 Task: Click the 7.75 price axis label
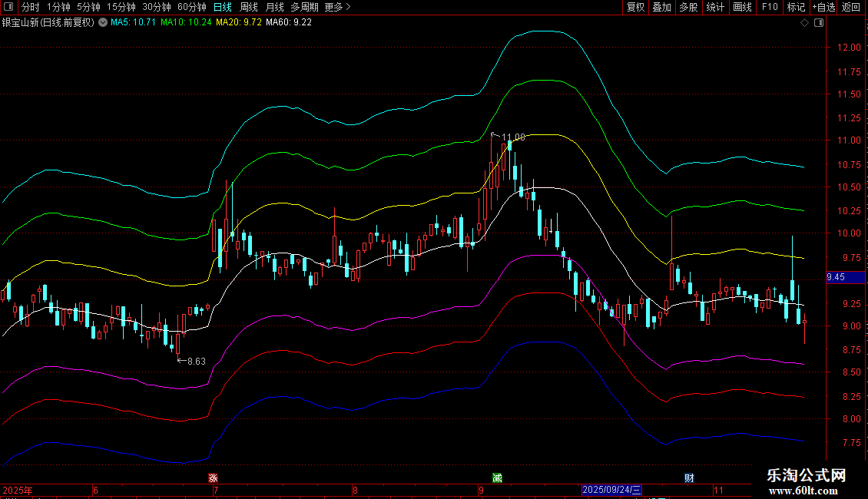(x=851, y=442)
